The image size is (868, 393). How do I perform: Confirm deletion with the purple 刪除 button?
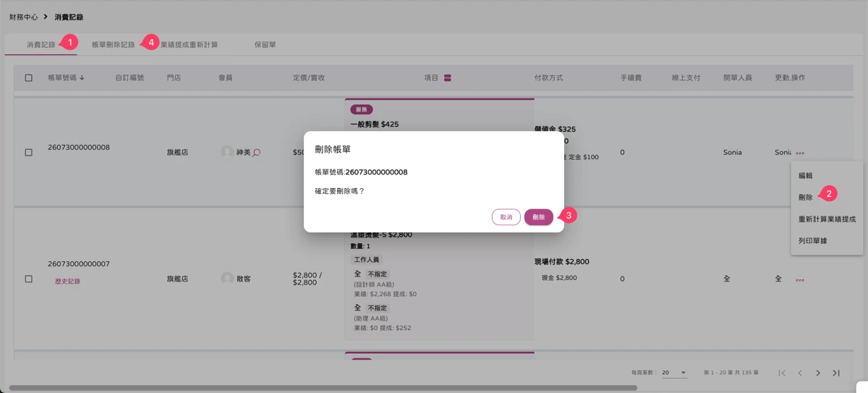point(539,217)
